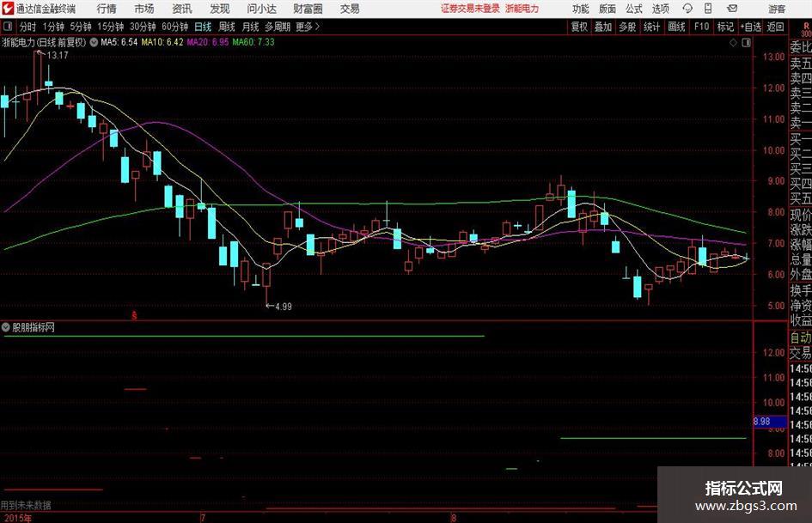The image size is (812, 523).
Task: Activate the 画线 drawing tool
Action: point(676,27)
